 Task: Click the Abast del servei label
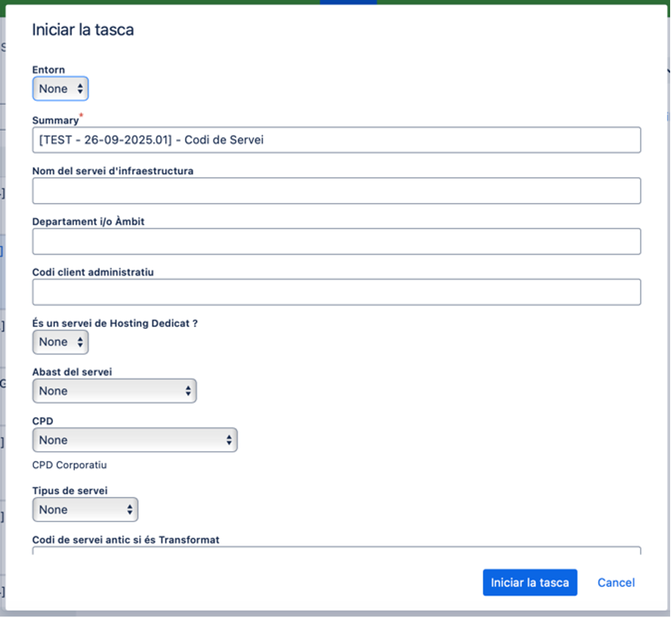72,372
